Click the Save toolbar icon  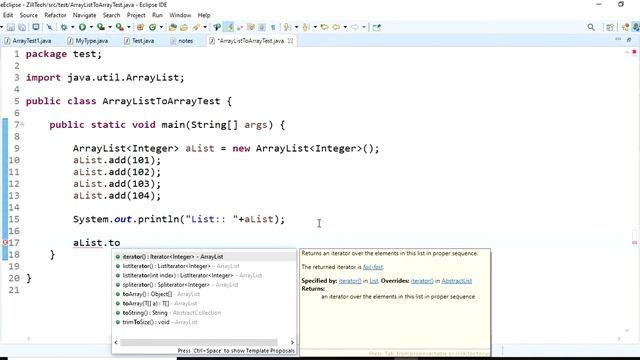pyautogui.click(x=11, y=27)
